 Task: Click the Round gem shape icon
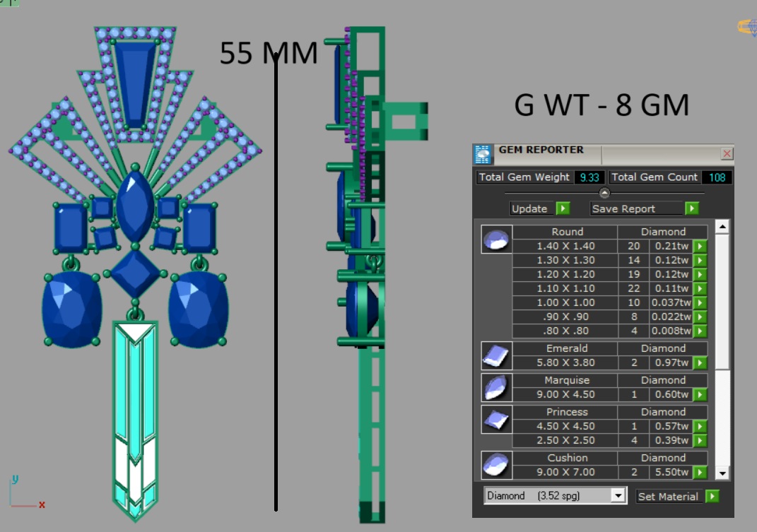click(496, 240)
